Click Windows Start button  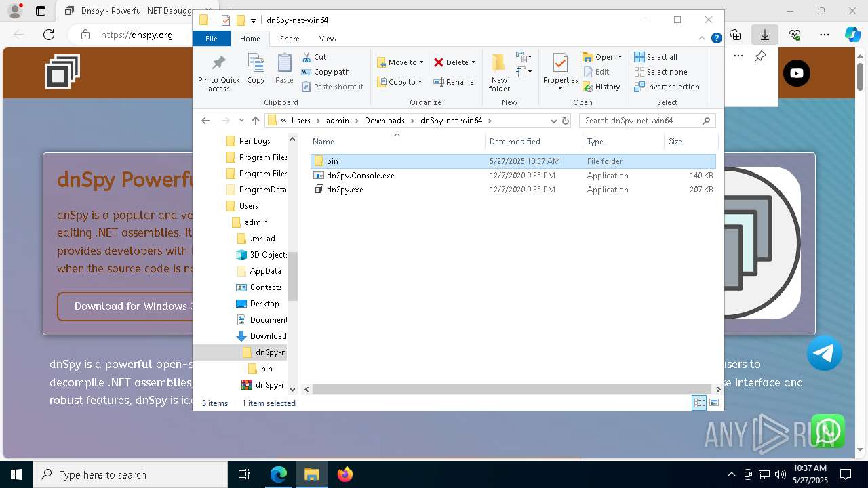click(16, 474)
